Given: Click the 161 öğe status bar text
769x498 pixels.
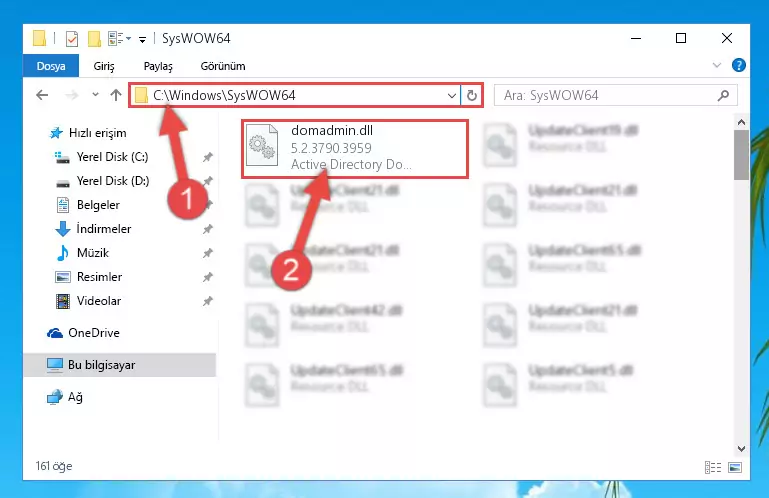Looking at the screenshot, I should 54,466.
